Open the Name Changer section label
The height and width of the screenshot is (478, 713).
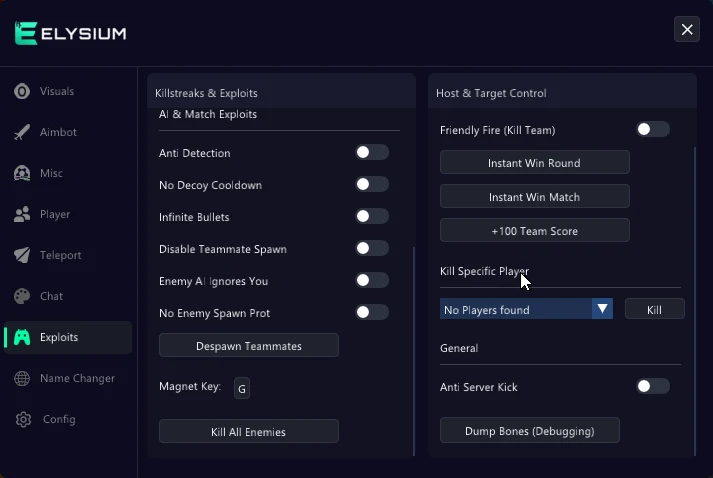click(77, 378)
